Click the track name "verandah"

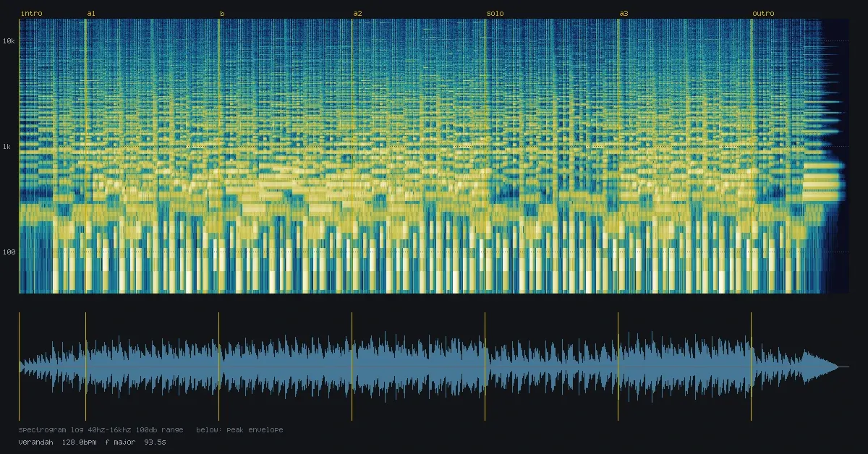(x=36, y=441)
